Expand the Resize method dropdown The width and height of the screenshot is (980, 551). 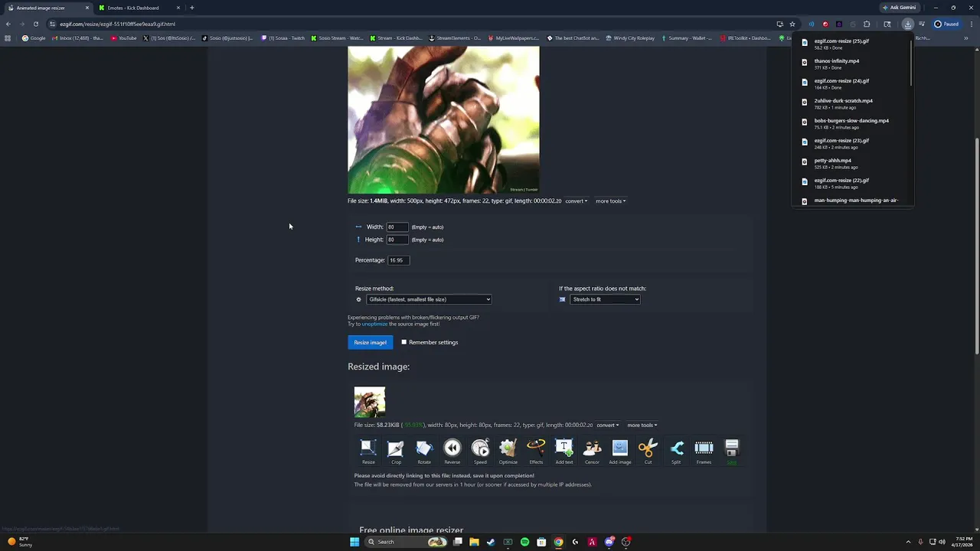tap(429, 299)
